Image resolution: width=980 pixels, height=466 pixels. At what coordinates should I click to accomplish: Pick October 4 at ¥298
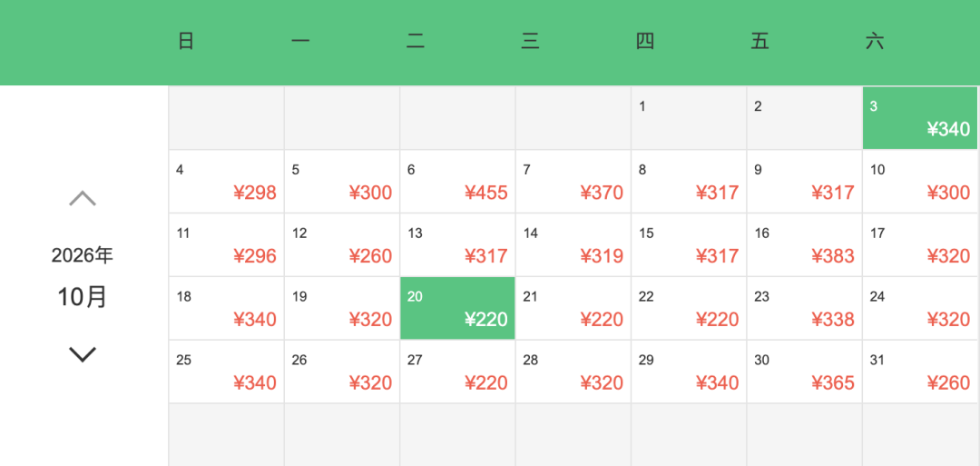pos(226,182)
